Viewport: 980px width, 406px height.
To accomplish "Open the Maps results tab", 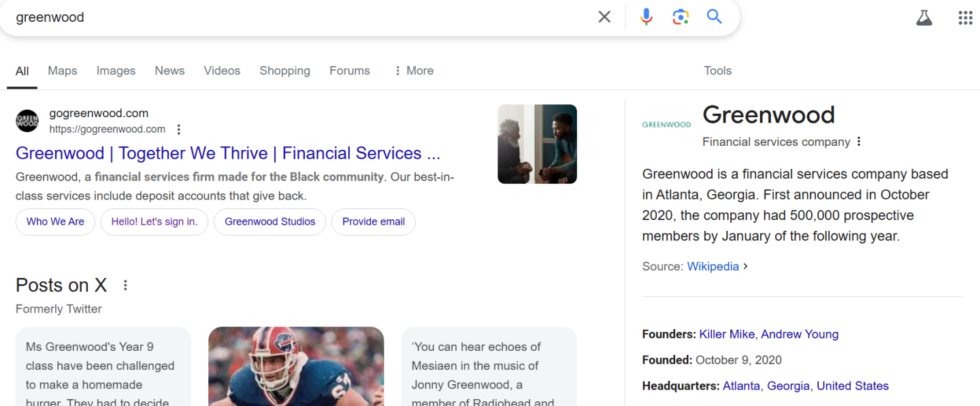I will point(63,71).
